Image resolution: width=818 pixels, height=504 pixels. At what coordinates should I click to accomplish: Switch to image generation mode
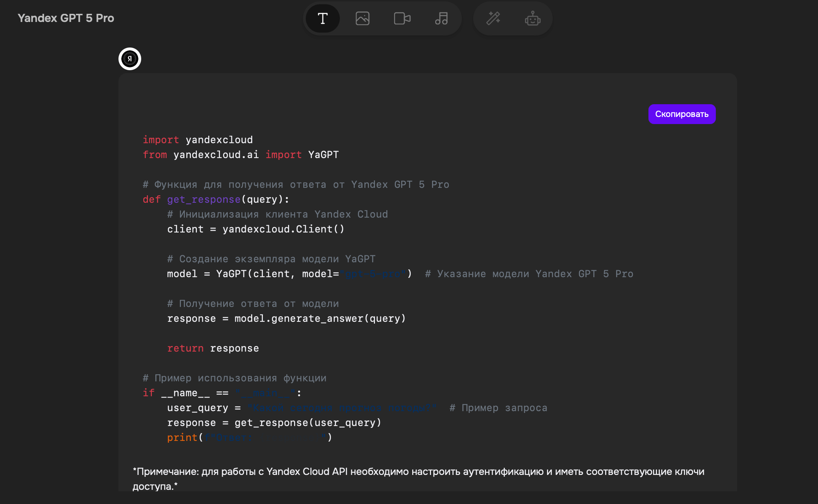coord(362,18)
